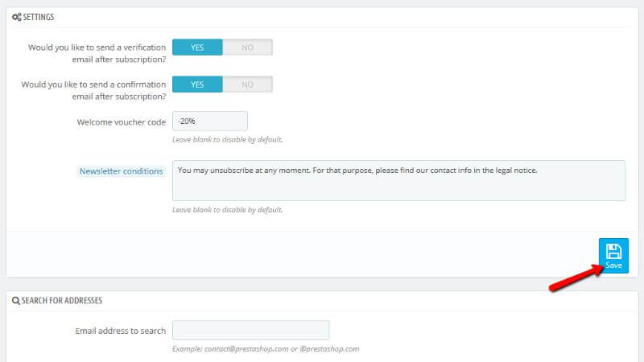Image resolution: width=644 pixels, height=362 pixels.
Task: Click the 'Welcome voucher code' label
Action: click(122, 122)
